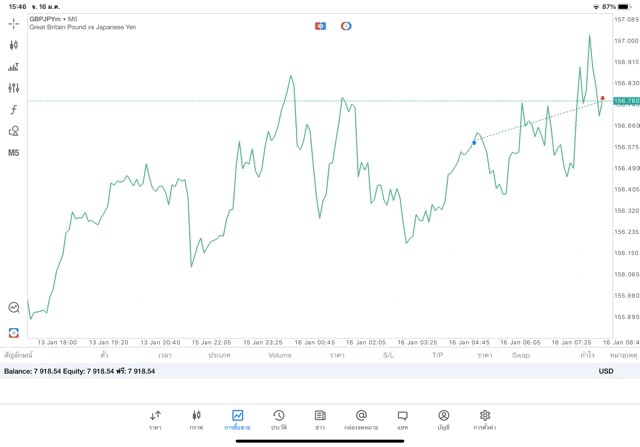
Task: Sort trades by Volume column header
Action: point(280,355)
